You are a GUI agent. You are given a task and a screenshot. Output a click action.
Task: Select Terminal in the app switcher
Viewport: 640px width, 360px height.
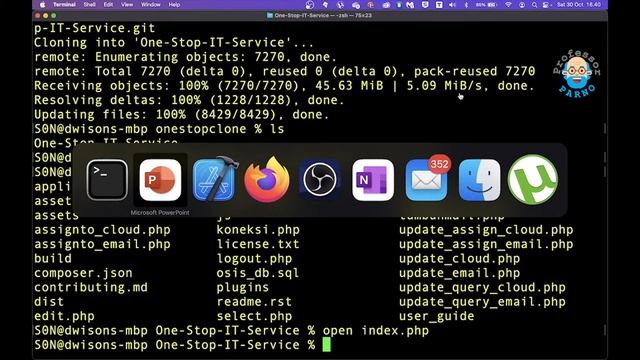click(x=107, y=180)
